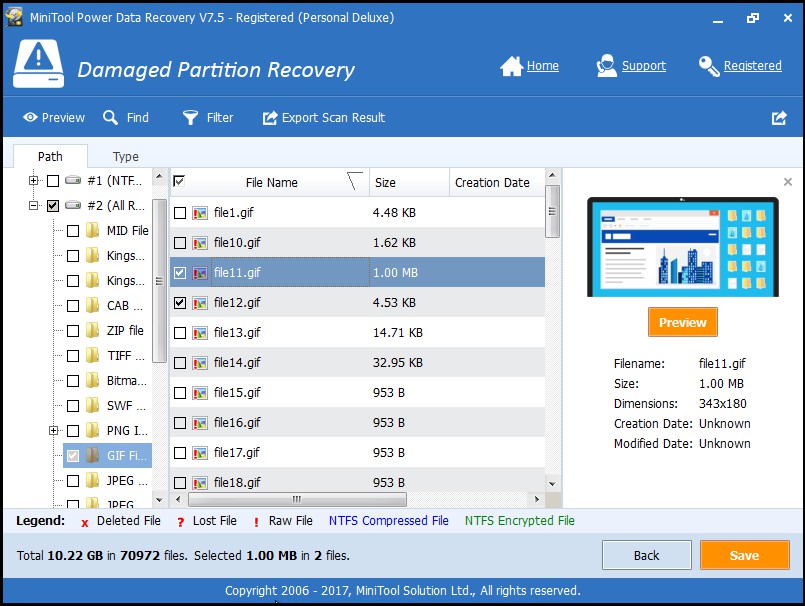Toggle the select-all checkbox in the header
Viewport: 805px width, 606px height.
tap(180, 182)
